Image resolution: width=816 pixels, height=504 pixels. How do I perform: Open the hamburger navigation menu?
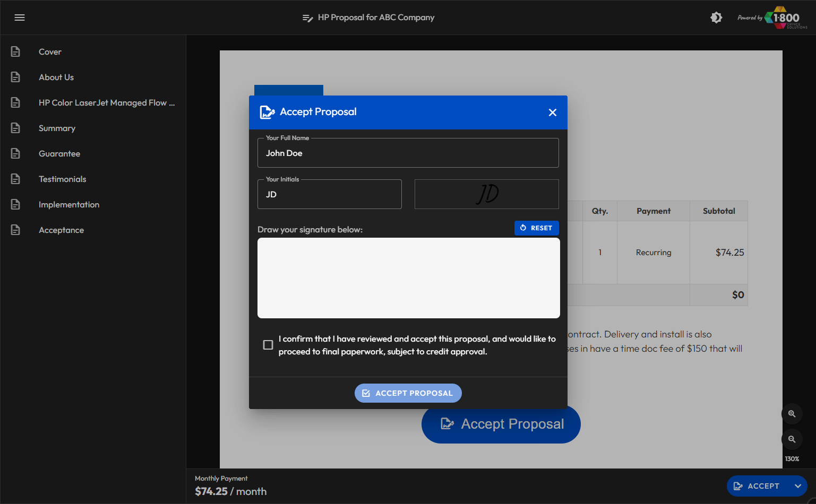20,18
